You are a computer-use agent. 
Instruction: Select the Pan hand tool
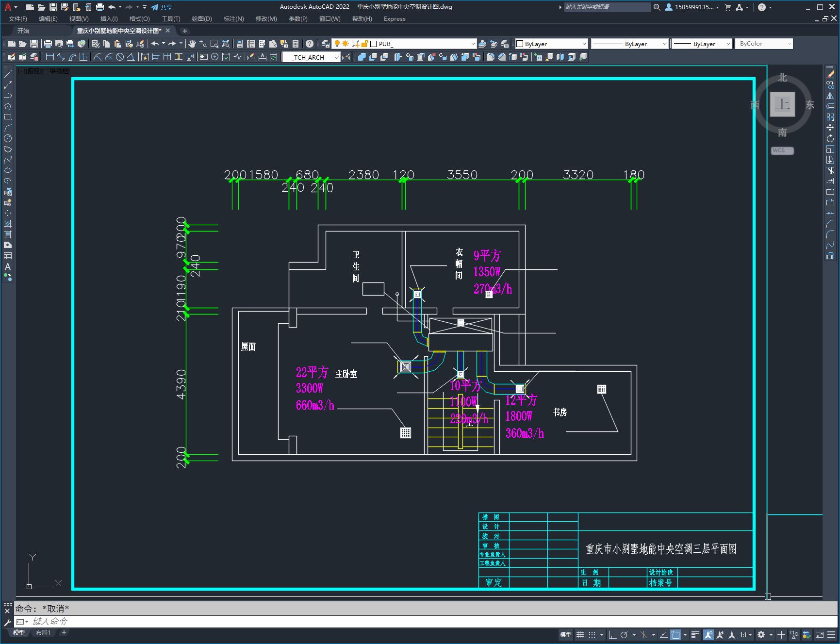tap(192, 44)
